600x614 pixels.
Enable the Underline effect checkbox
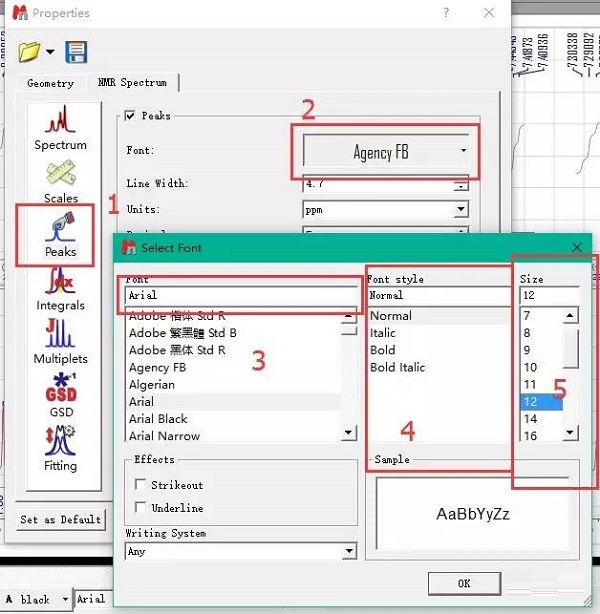pos(140,508)
